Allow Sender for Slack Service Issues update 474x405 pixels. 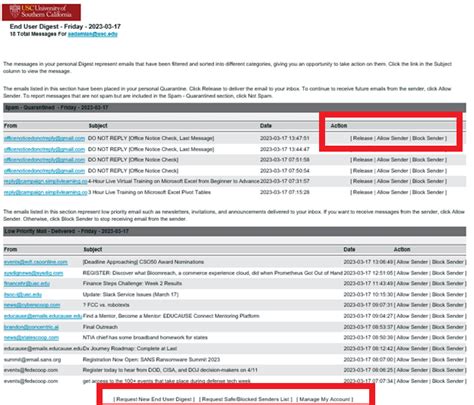(x=412, y=294)
